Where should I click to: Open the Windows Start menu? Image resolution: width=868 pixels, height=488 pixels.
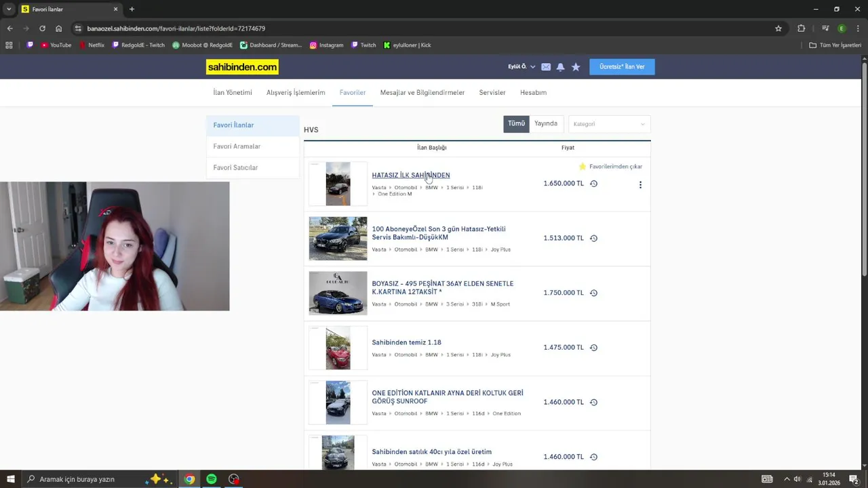11,479
